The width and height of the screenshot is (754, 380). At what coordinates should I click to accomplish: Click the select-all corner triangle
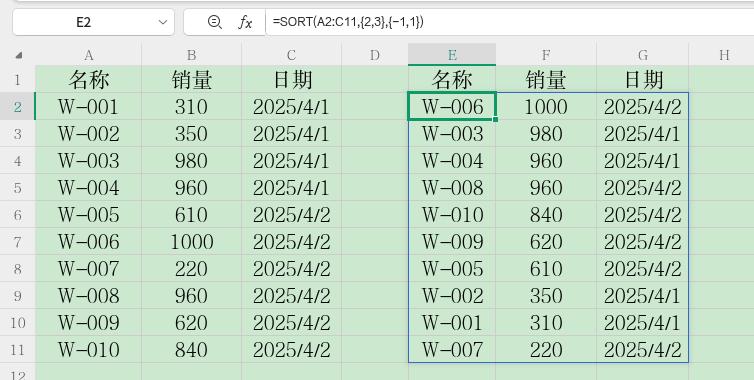coord(18,55)
